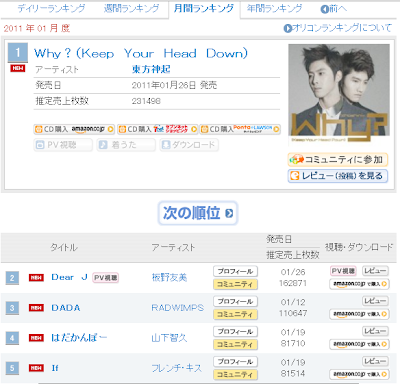400x384 pixels.
Task: Click PV視聴 badge next to Dear J
Action: click(x=105, y=278)
